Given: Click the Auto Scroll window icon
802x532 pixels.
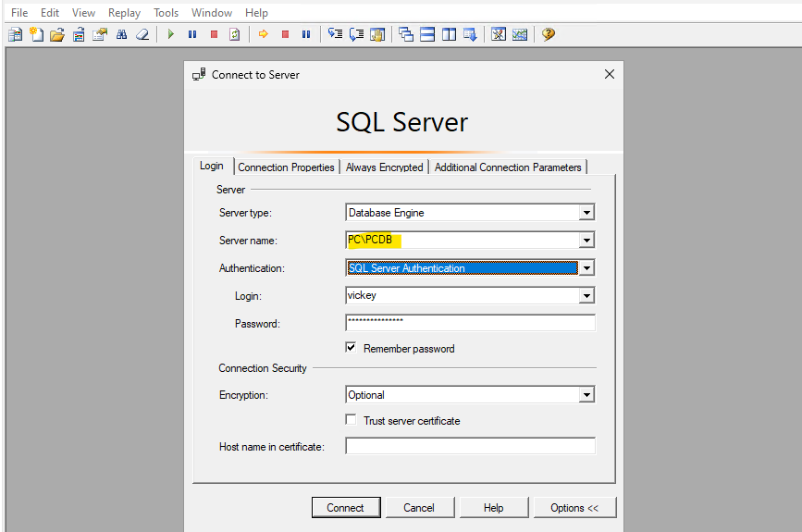Looking at the screenshot, I should point(470,34).
